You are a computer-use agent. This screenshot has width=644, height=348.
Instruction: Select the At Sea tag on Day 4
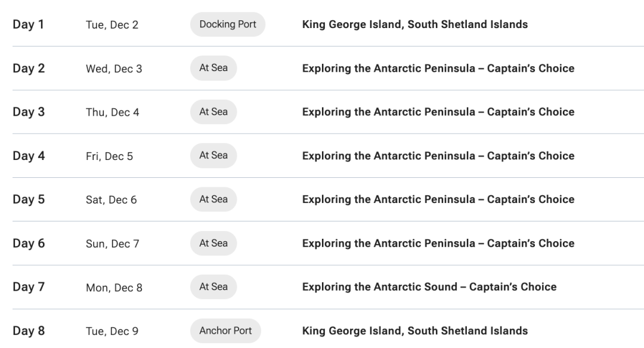213,155
